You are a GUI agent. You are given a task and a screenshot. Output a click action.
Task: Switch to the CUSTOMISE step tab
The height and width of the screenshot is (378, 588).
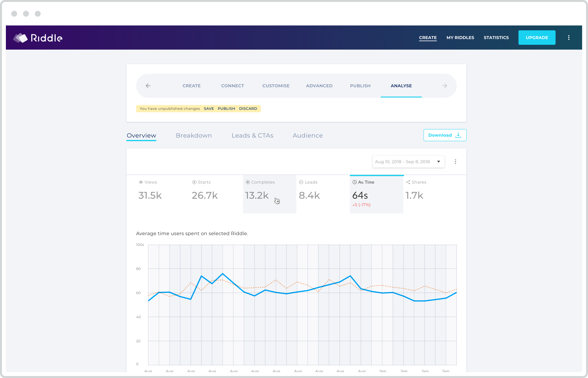click(x=276, y=86)
